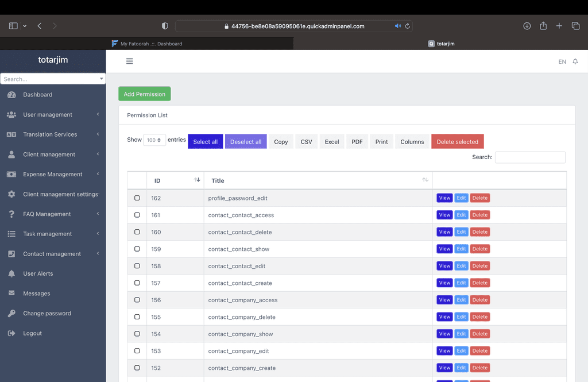Open a new tab with plus icon
The width and height of the screenshot is (588, 382).
click(x=559, y=26)
